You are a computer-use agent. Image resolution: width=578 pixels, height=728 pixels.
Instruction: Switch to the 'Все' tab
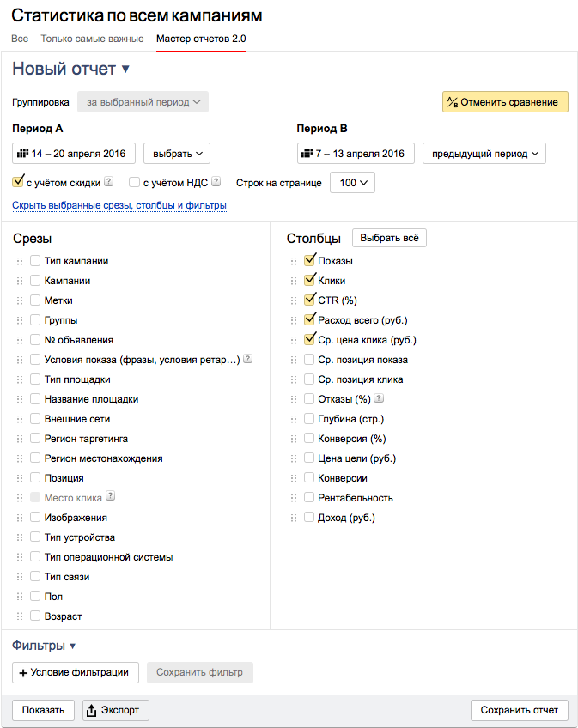pyautogui.click(x=20, y=39)
